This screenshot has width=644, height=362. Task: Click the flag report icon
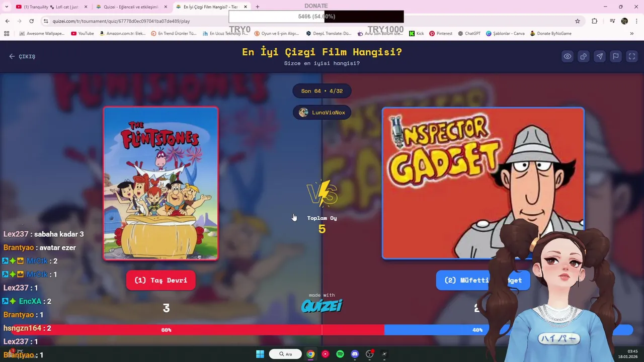coord(615,56)
